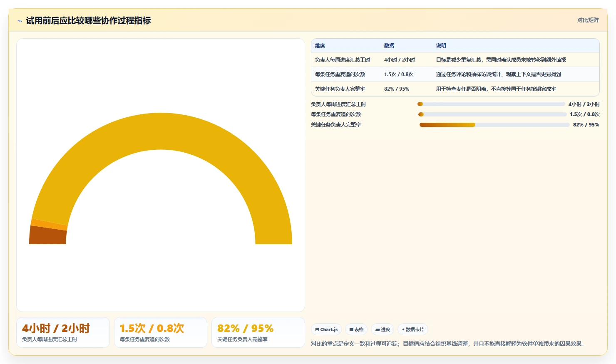Click the Chart.js chip icon

tap(317, 329)
